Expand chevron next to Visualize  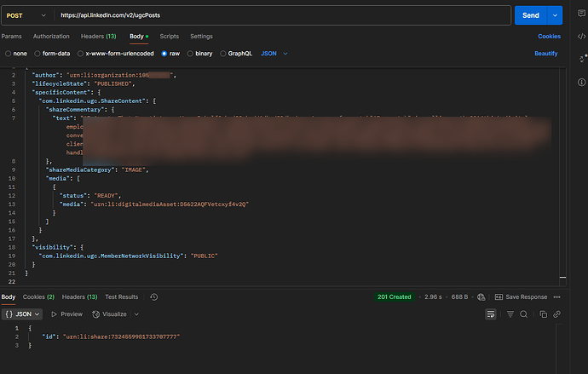point(136,314)
